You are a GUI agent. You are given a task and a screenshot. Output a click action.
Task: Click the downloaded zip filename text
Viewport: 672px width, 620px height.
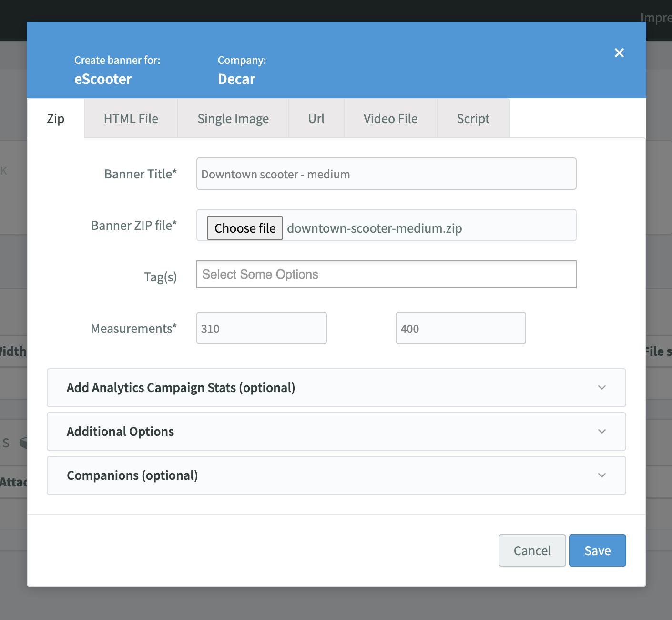click(x=374, y=228)
